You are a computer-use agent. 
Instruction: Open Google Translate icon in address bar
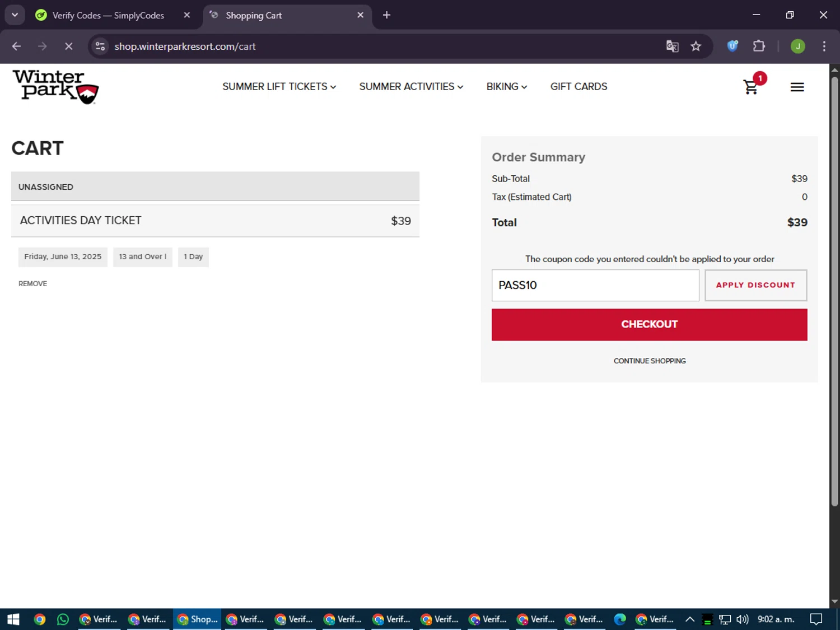pos(672,46)
